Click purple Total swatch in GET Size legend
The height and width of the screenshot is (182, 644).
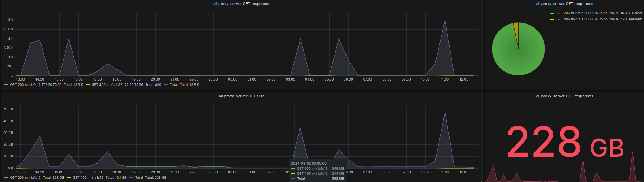pyautogui.click(x=132, y=178)
